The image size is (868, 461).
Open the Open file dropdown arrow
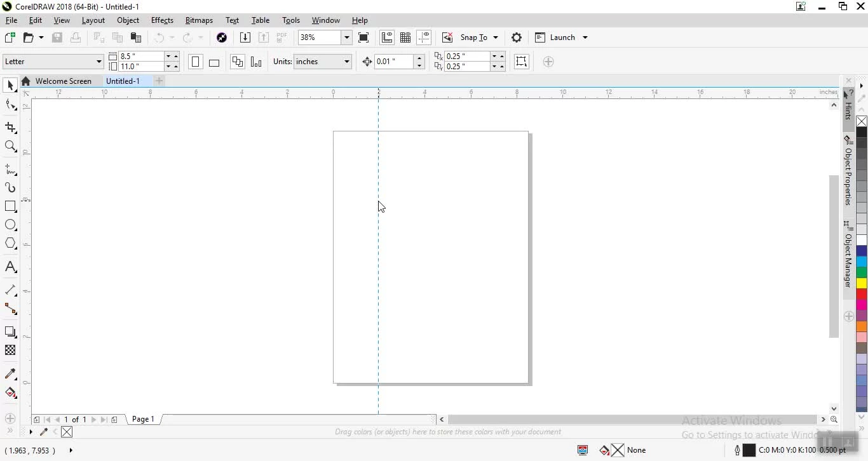41,37
